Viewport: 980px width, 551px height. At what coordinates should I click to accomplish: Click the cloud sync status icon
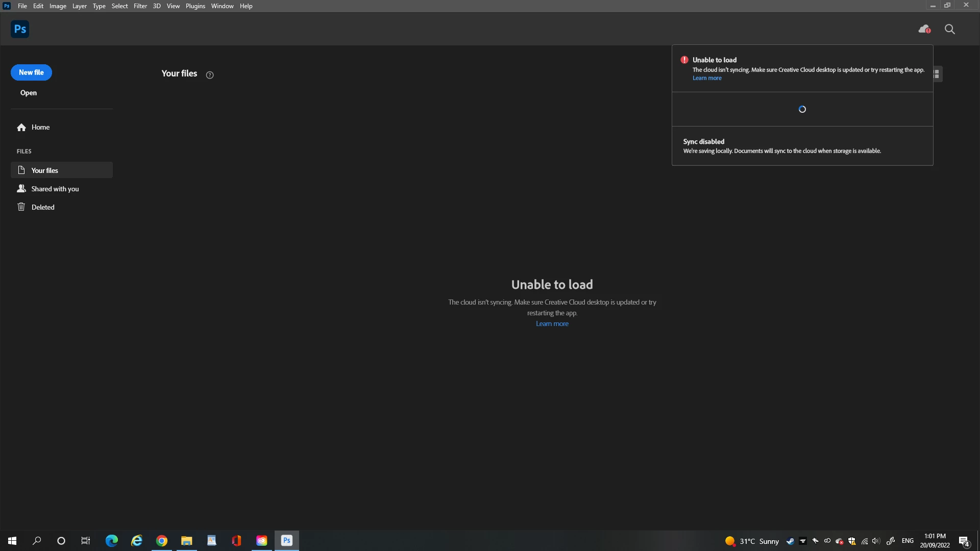click(x=924, y=29)
